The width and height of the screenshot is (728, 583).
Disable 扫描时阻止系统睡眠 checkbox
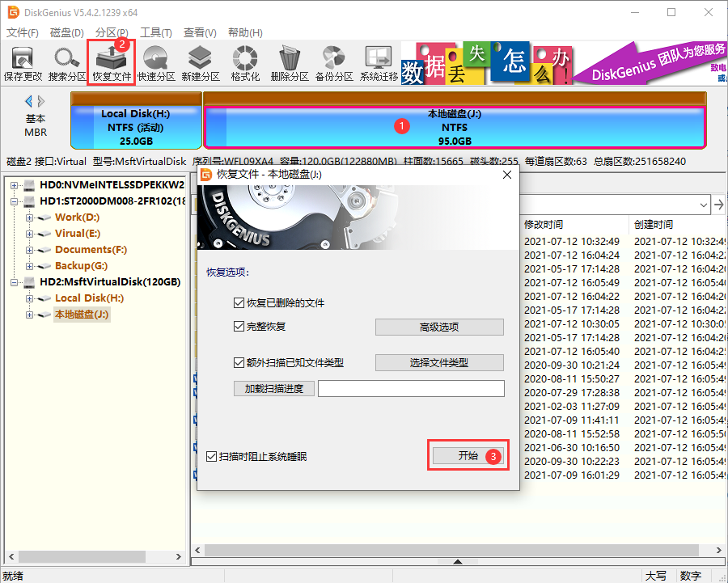pyautogui.click(x=211, y=457)
